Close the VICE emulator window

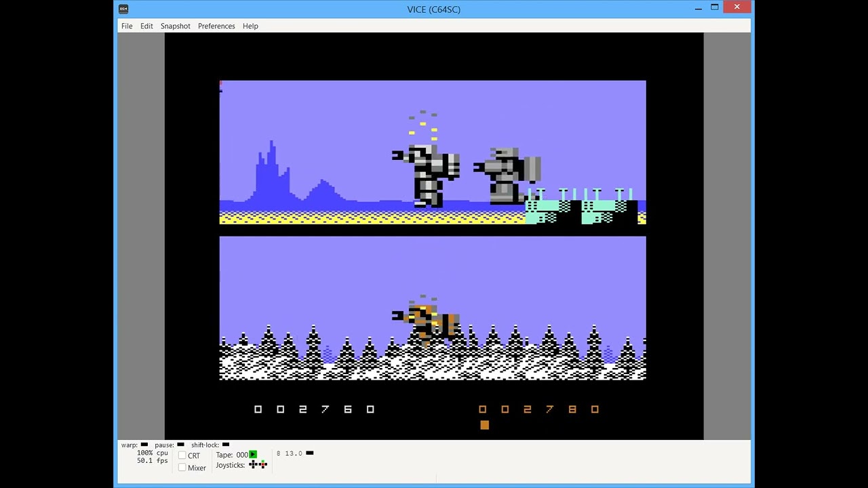[x=737, y=7]
